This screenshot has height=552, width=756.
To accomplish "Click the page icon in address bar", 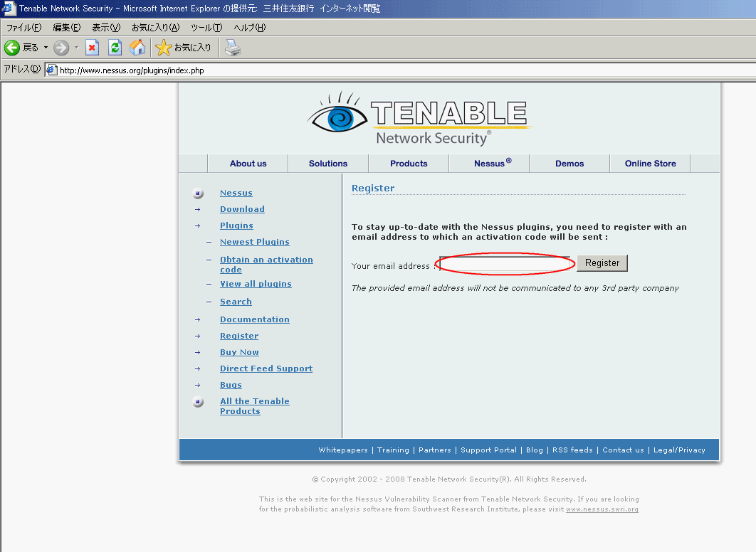I will (51, 70).
